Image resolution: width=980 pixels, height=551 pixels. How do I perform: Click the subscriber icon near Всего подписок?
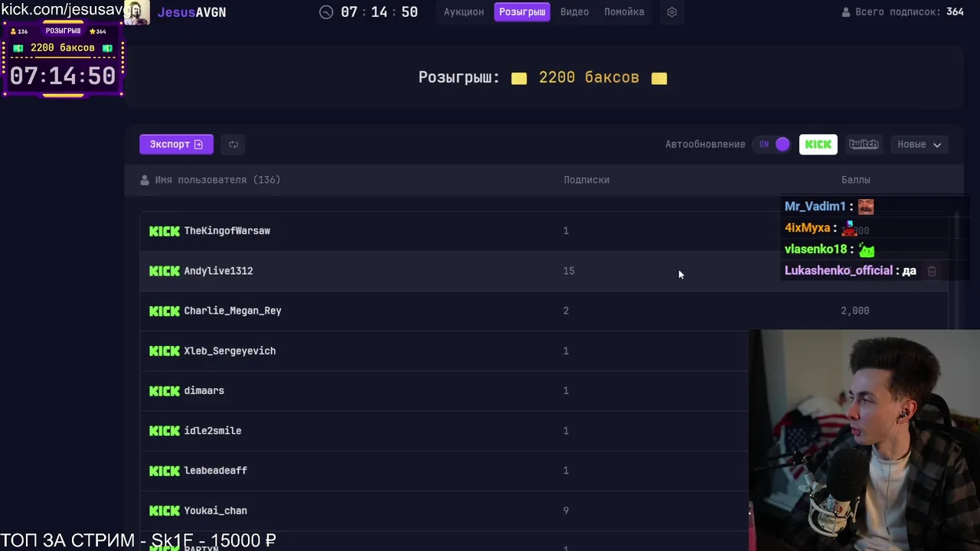tap(846, 12)
